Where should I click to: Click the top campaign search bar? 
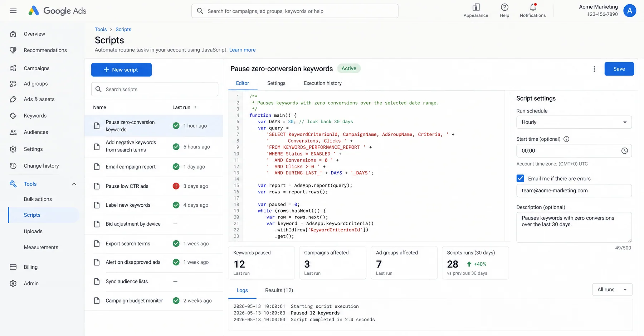pos(295,11)
